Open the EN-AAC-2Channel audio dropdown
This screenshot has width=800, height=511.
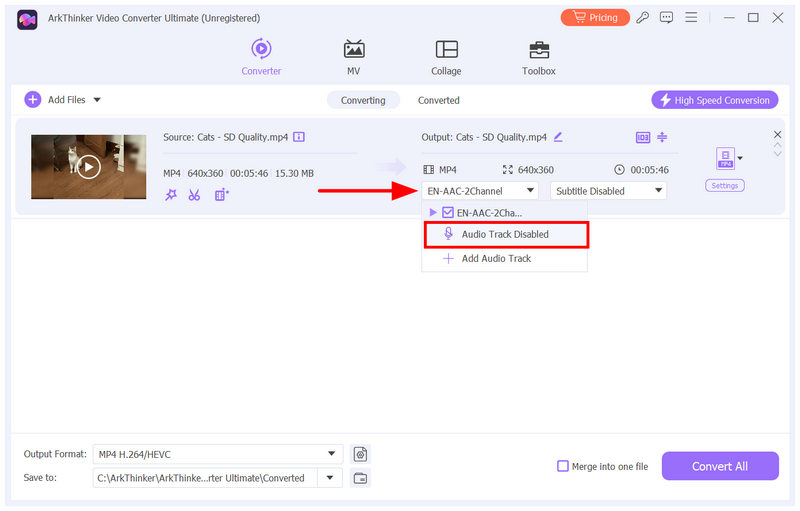[x=480, y=191]
